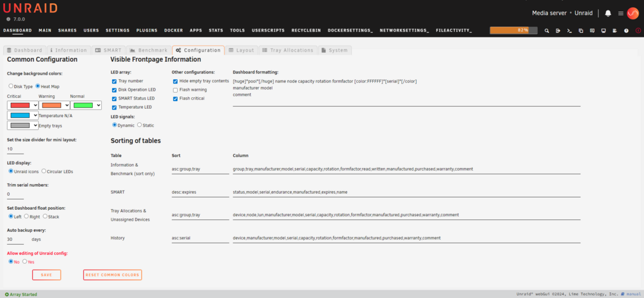Viewport: 644px width, 298px height.
Task: Select Heat Map background color option
Action: [38, 87]
